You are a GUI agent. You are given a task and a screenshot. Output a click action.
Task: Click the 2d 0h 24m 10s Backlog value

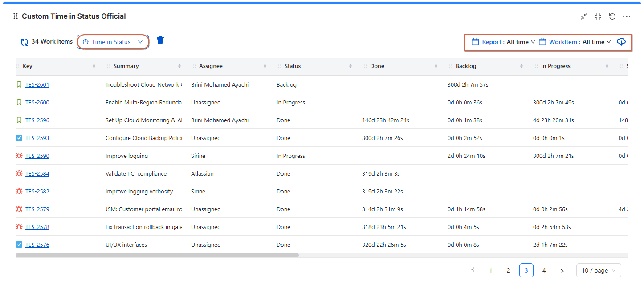click(x=466, y=156)
